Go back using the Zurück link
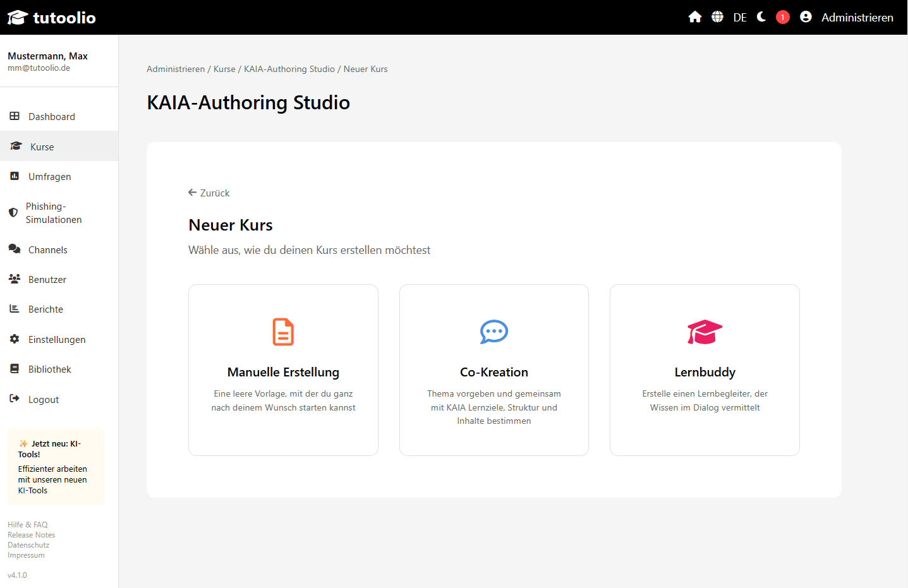The width and height of the screenshot is (908, 588). click(x=209, y=193)
